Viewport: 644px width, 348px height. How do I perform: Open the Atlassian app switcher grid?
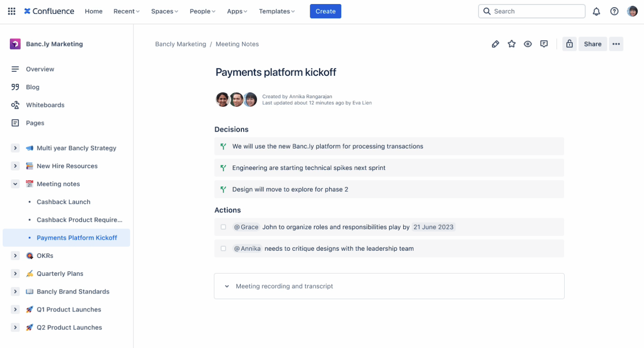[12, 11]
